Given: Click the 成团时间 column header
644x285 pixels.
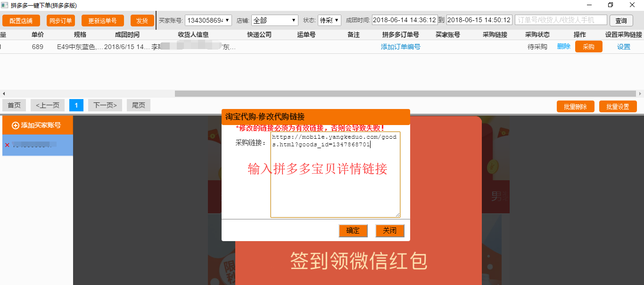Looking at the screenshot, I should [127, 35].
